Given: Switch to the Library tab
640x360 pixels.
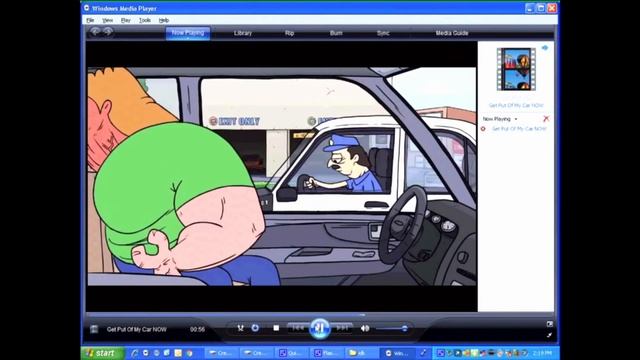Looking at the screenshot, I should click(243, 33).
